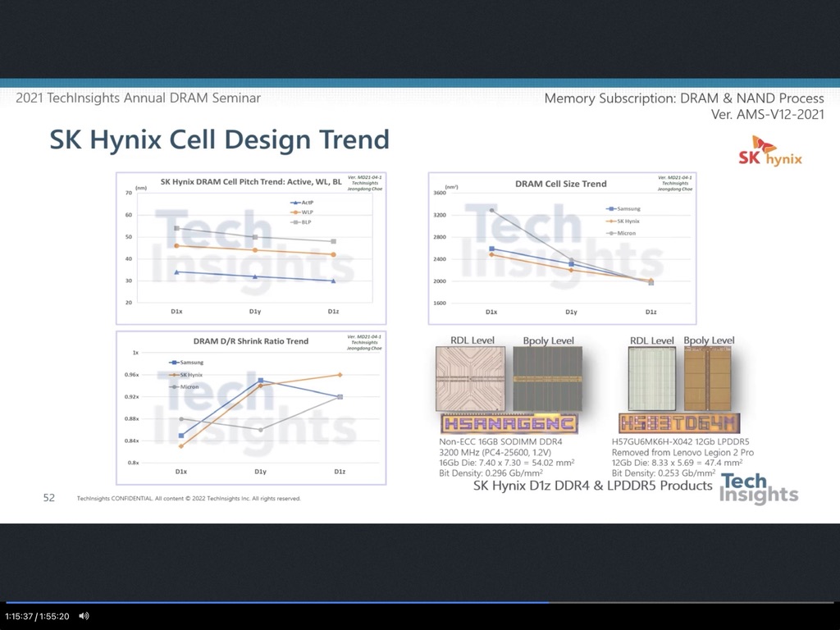Click the DRAM Cell Size Trend chart
This screenshot has height=630, width=840.
click(562, 248)
